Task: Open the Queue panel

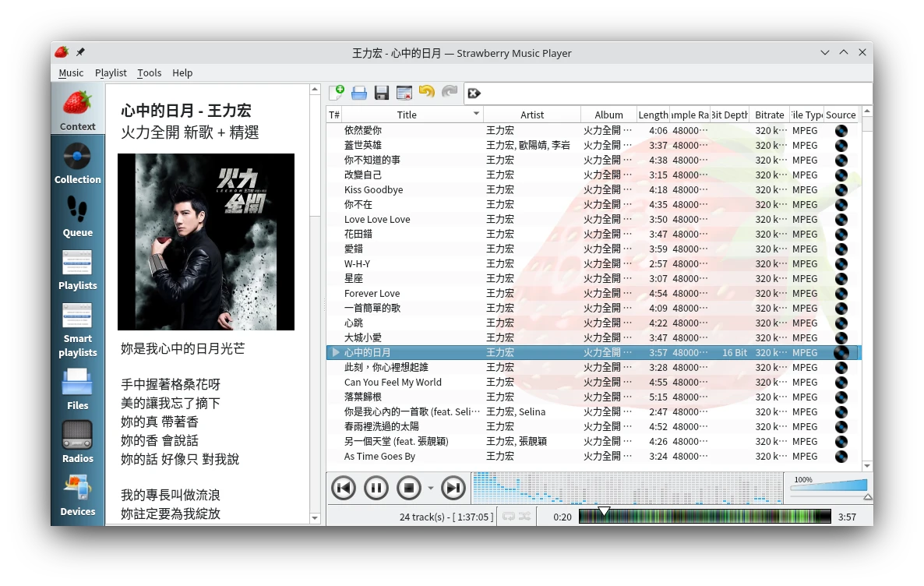Action: pyautogui.click(x=77, y=217)
